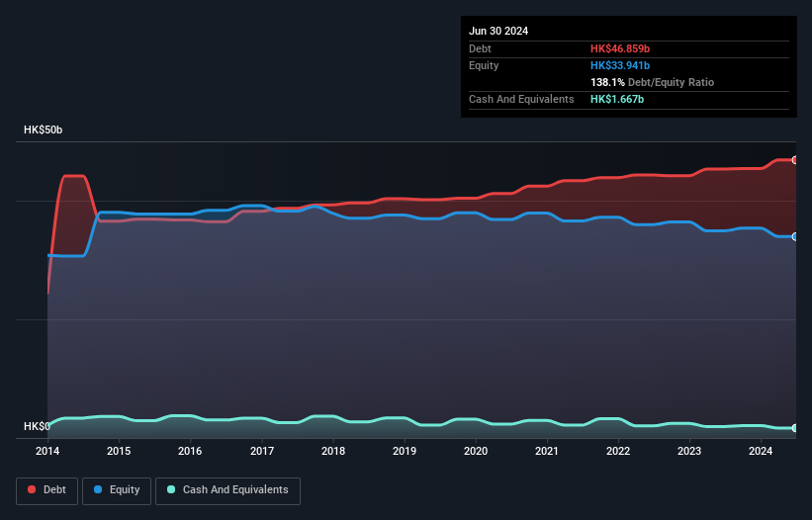Click the 138.1% Debt/Equity Ratio text
812x520 pixels.
(652, 82)
